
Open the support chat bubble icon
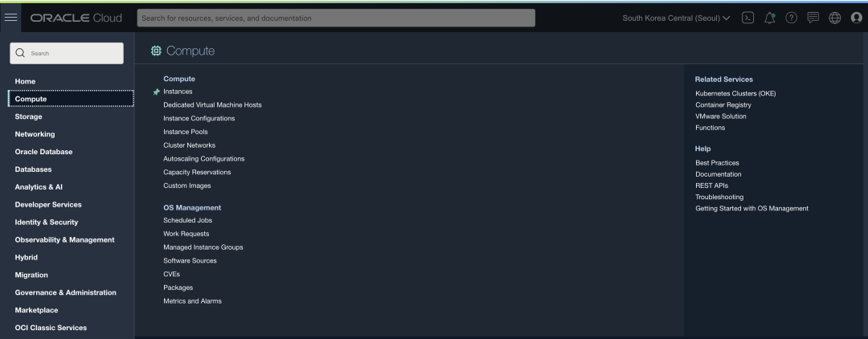[x=813, y=18]
